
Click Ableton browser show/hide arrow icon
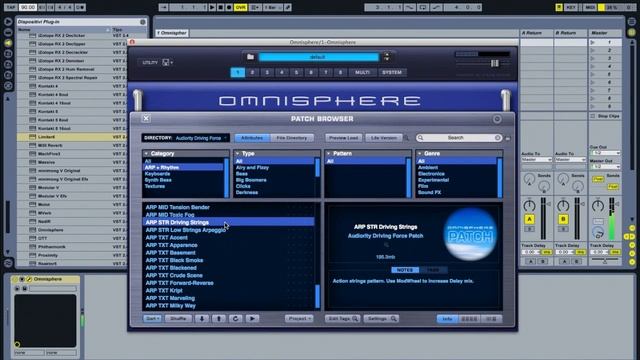click(x=8, y=22)
